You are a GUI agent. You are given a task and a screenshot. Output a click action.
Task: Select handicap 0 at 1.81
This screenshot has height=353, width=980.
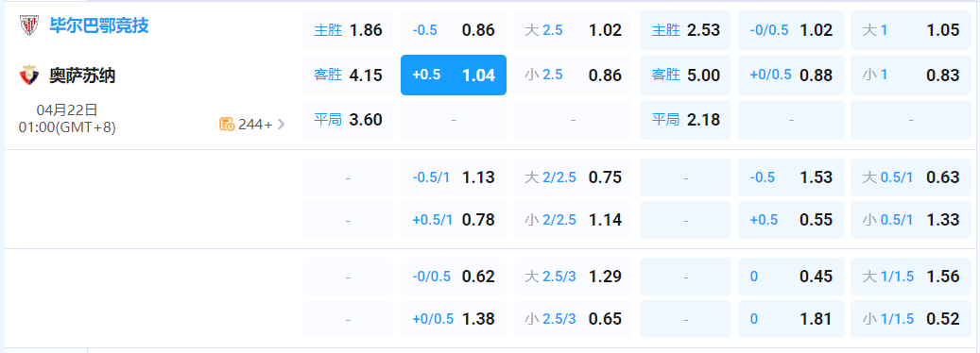791,319
